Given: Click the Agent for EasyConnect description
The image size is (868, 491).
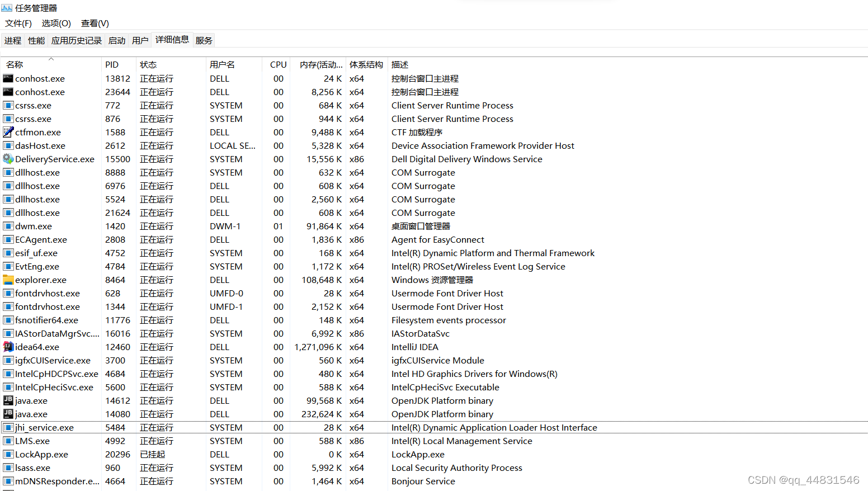Looking at the screenshot, I should (438, 239).
